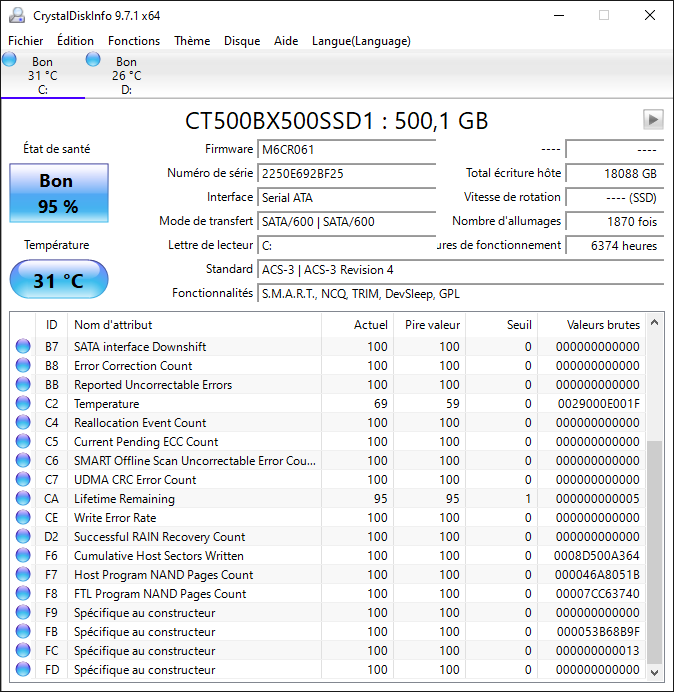
Task: Click the Nom d'attribut column header
Action: 194,325
